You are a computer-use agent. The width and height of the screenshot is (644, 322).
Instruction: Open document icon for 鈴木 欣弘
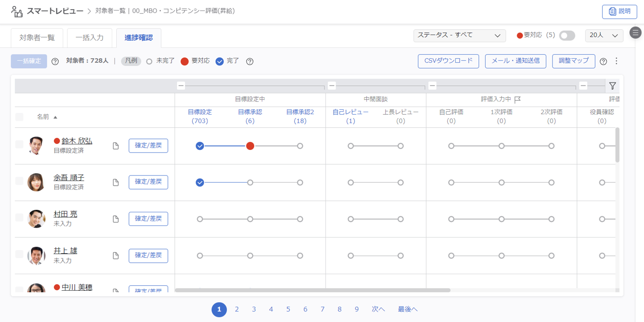tap(116, 146)
